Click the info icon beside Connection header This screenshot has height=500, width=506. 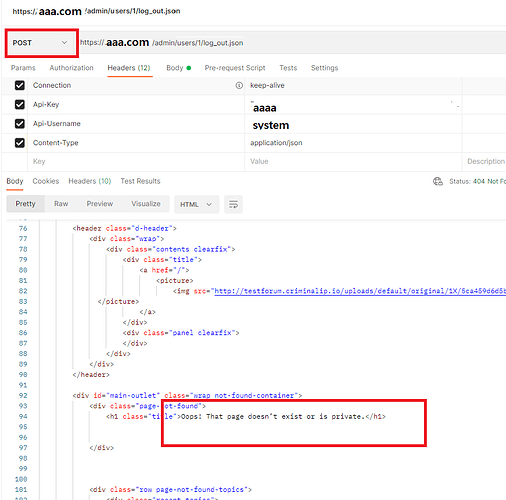239,85
